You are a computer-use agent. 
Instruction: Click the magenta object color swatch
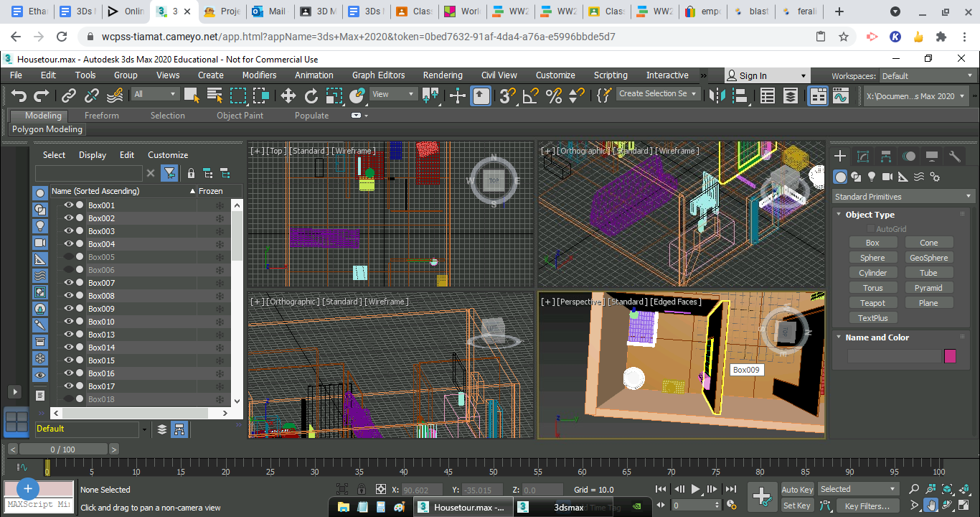(x=950, y=356)
